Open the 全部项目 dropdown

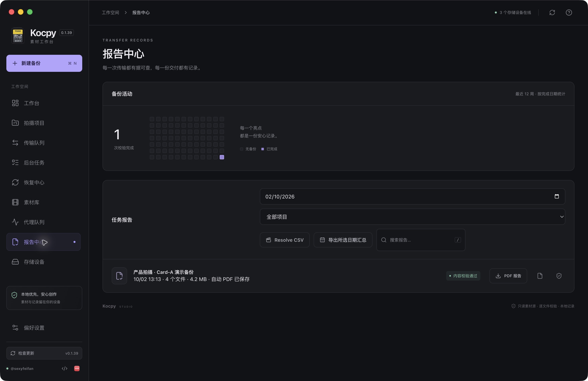pos(412,217)
